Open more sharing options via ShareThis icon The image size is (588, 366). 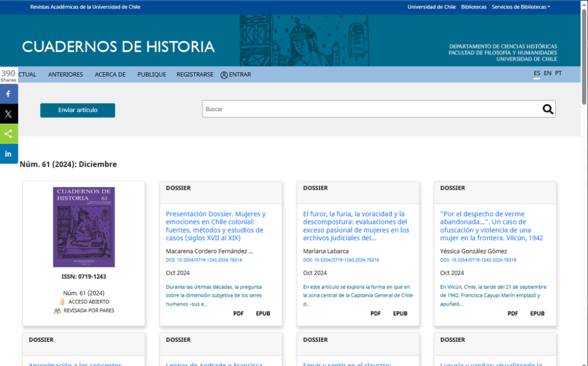click(8, 133)
